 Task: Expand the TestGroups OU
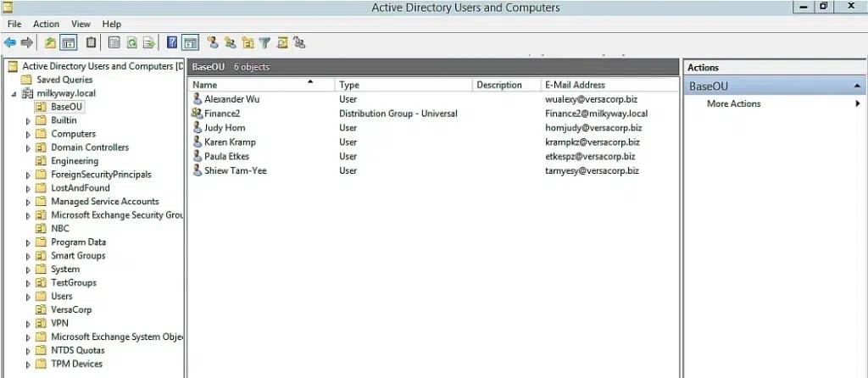28,283
